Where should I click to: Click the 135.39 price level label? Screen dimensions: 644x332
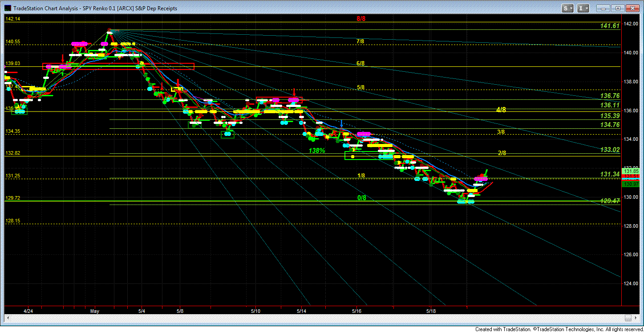pos(610,115)
